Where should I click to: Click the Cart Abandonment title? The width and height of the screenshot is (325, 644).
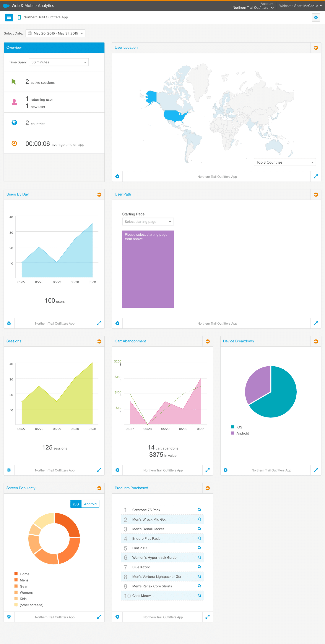coord(130,341)
